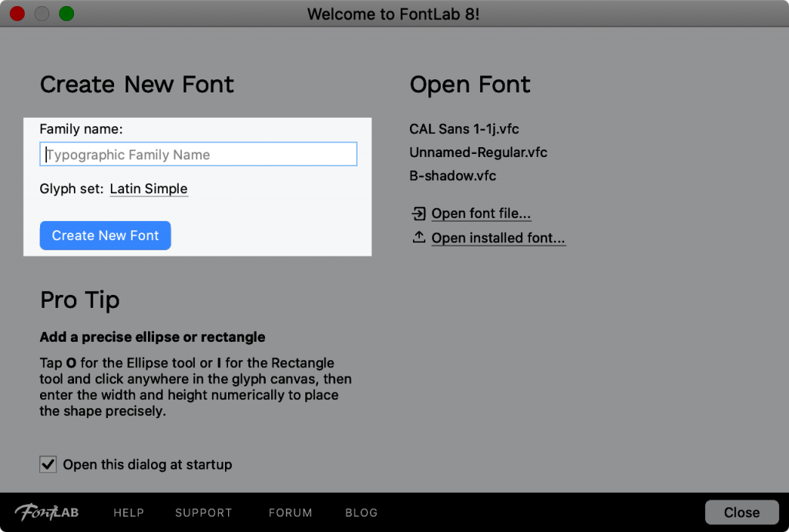Open the Latin Simple glyph set dropdown
The width and height of the screenshot is (789, 532).
149,189
